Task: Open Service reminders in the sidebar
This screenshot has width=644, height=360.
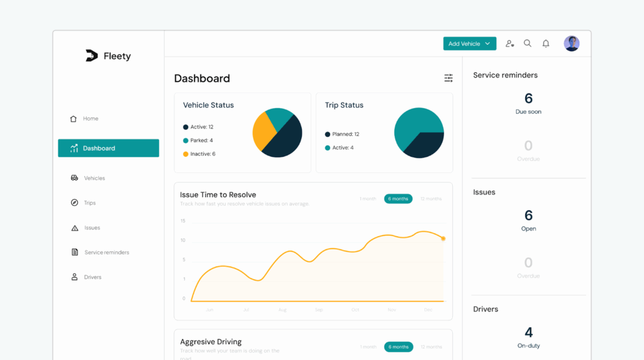Action: coord(106,252)
